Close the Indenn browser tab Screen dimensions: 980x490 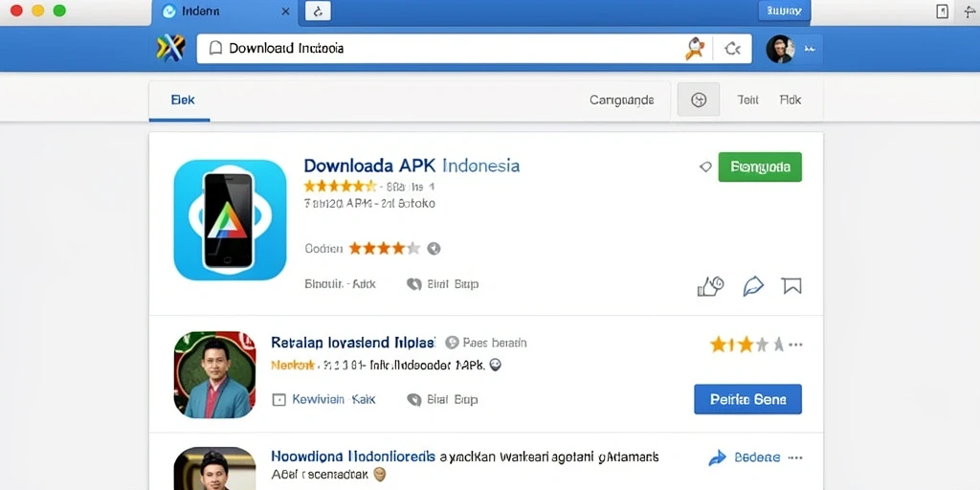(285, 11)
